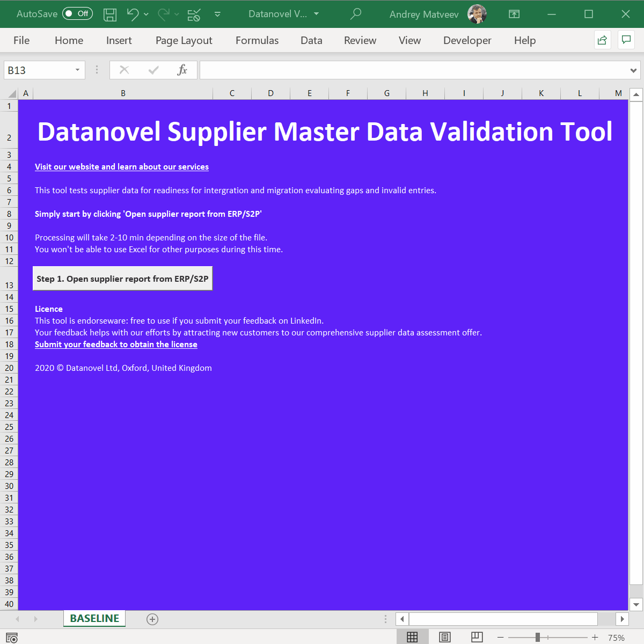Switch to the Insert ribbon tab
The width and height of the screenshot is (644, 644).
(119, 40)
